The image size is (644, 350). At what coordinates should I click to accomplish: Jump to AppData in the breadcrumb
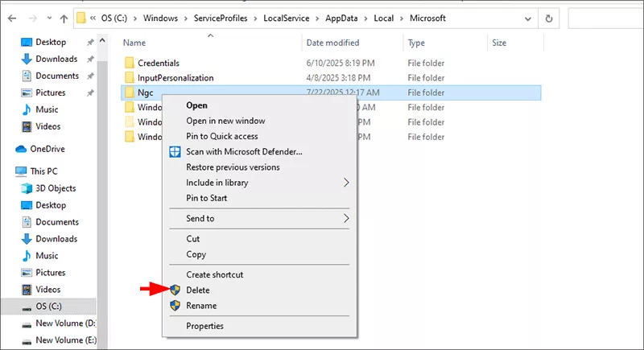341,18
